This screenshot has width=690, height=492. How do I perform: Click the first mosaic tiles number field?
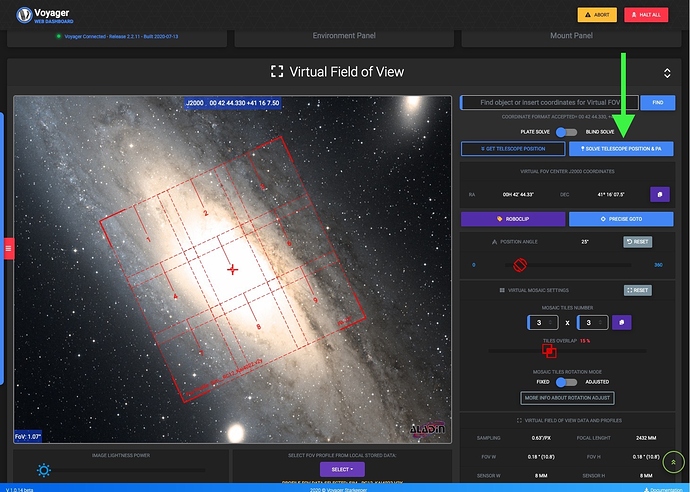coord(543,323)
